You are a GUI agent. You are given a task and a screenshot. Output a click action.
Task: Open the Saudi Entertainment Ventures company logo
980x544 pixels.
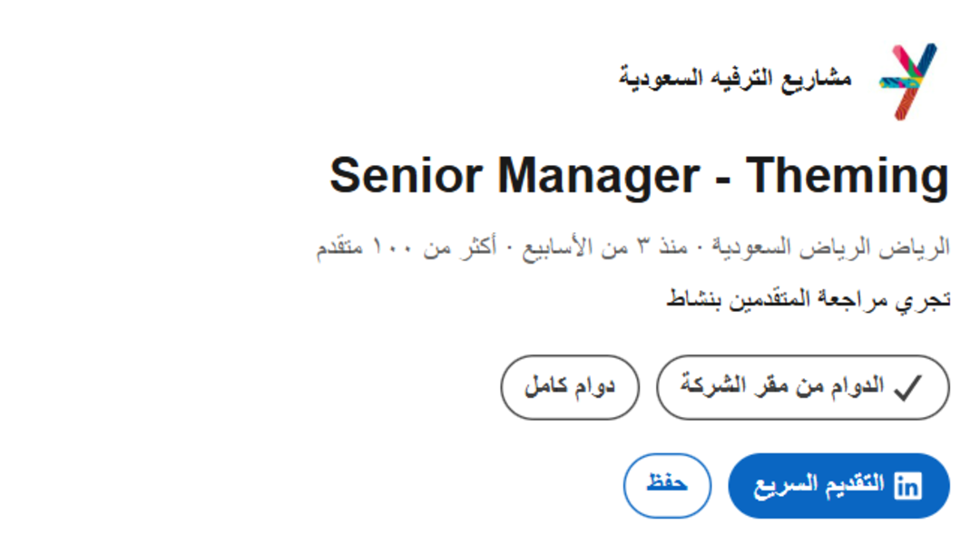[908, 81]
